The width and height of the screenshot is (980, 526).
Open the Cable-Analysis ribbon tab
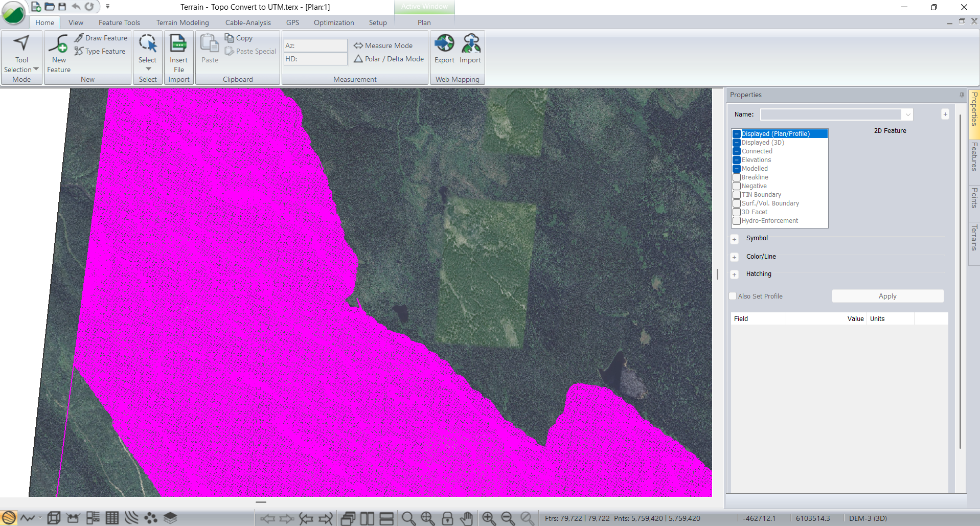point(248,22)
